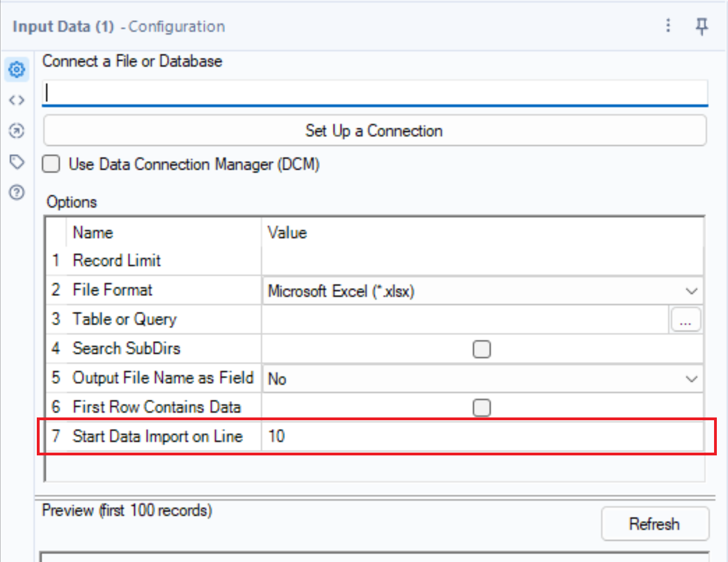Toggle the Search SubDirs checkbox
The width and height of the screenshot is (728, 562).
point(481,349)
